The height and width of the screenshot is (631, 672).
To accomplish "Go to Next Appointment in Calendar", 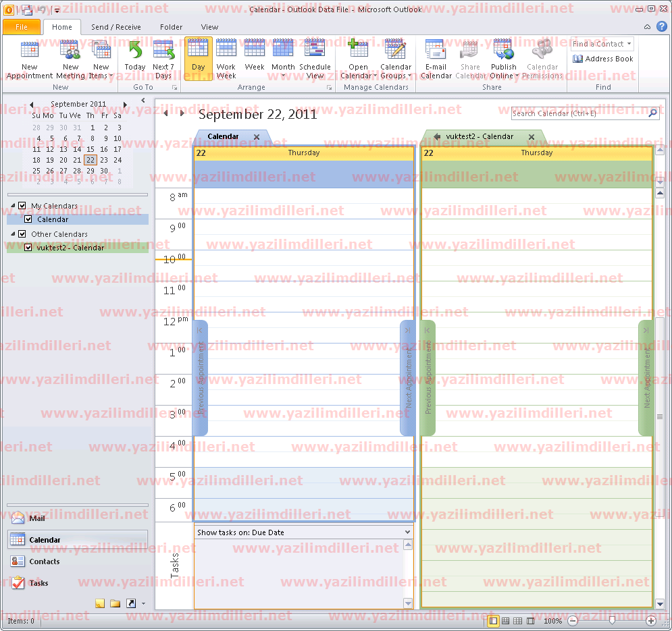I will tap(407, 377).
